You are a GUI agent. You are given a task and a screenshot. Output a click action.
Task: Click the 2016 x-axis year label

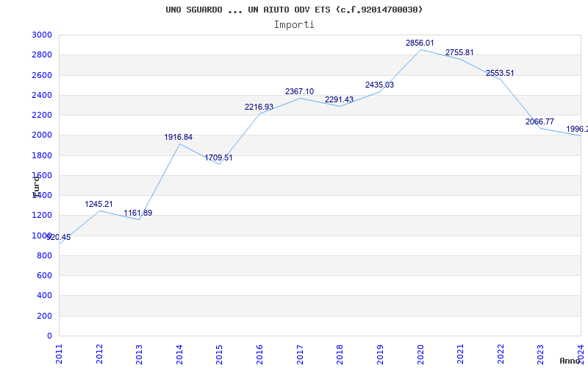tap(259, 354)
